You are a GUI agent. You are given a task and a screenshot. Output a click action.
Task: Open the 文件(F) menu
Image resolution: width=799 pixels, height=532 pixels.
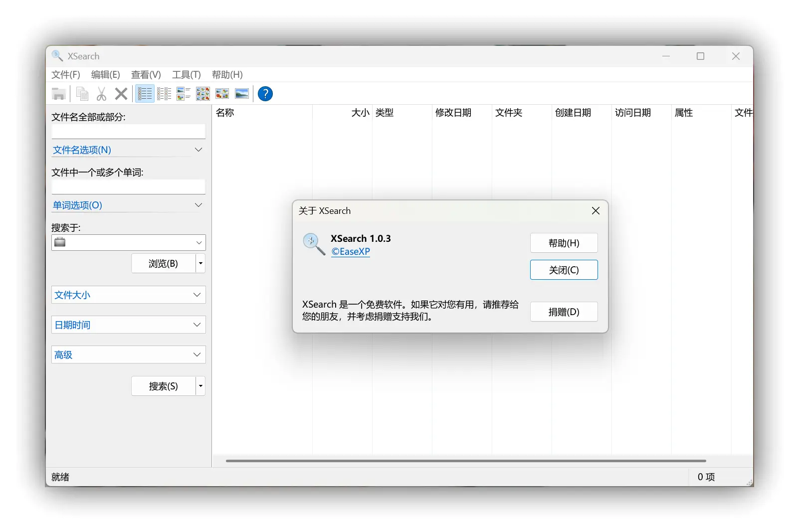click(x=66, y=75)
